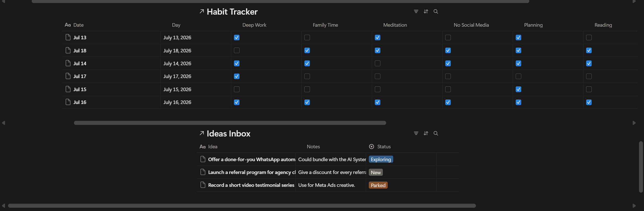
Task: Open the Jul 15 page icon
Action: [68, 89]
